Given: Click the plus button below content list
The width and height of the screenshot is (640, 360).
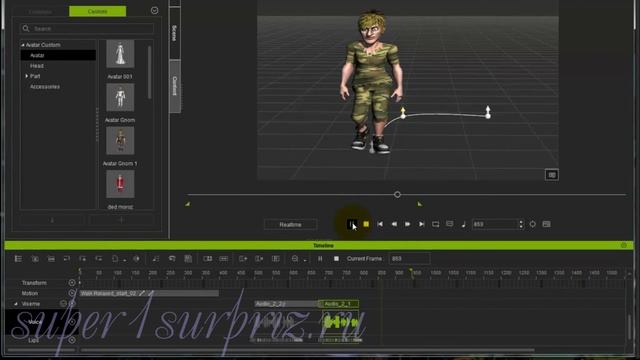Looking at the screenshot, I should [x=121, y=220].
